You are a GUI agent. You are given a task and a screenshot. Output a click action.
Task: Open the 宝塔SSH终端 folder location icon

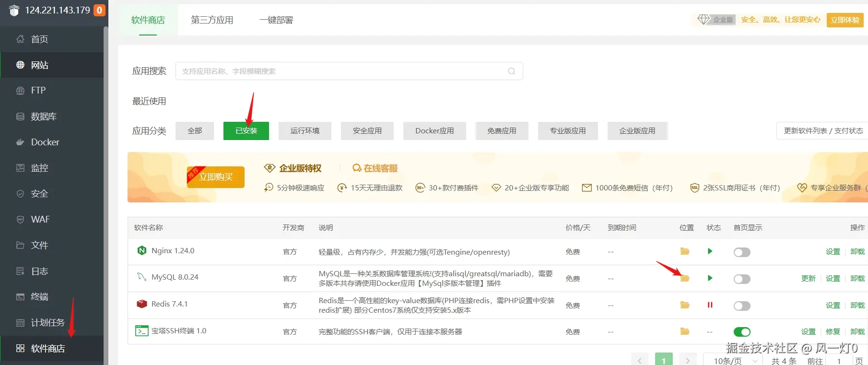coord(685,331)
